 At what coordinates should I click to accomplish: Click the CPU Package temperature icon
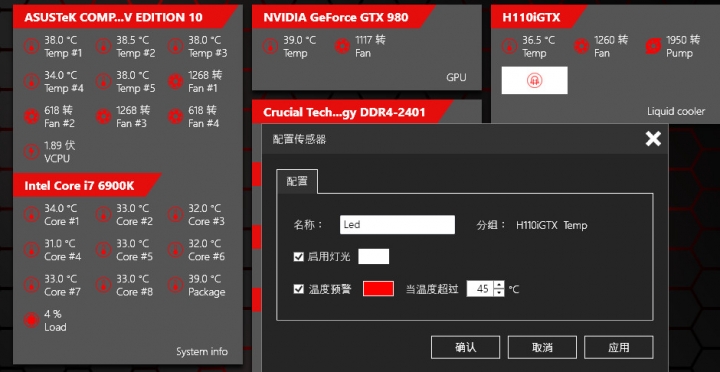175,285
